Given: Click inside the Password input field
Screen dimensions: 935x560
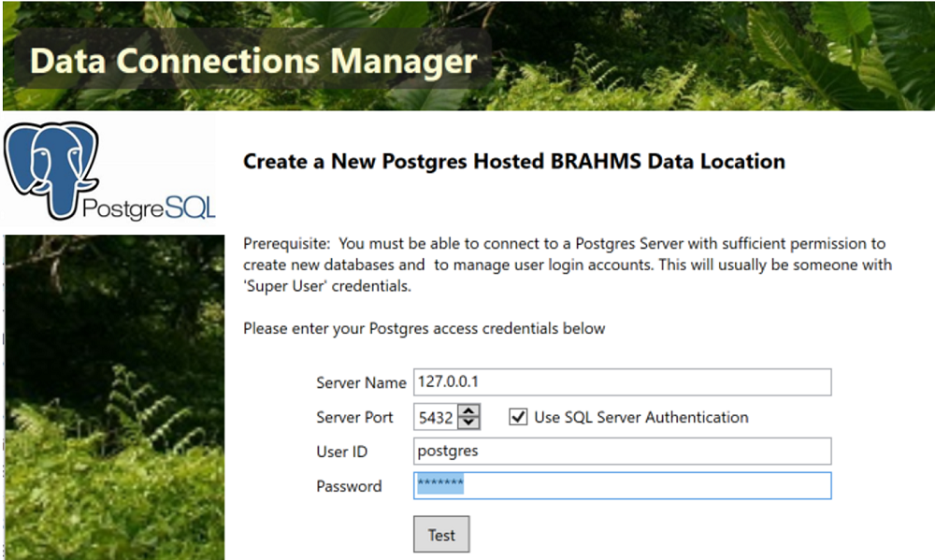Looking at the screenshot, I should [x=622, y=485].
